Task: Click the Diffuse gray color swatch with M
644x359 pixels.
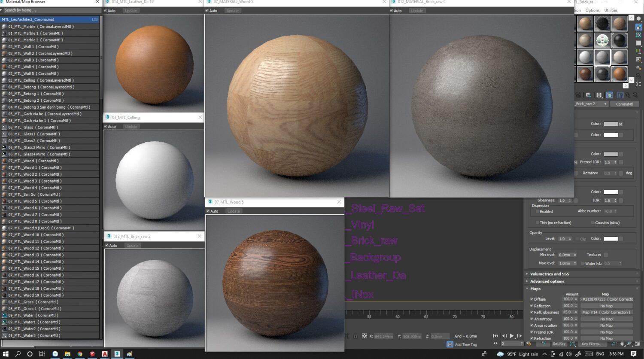Action: point(611,124)
